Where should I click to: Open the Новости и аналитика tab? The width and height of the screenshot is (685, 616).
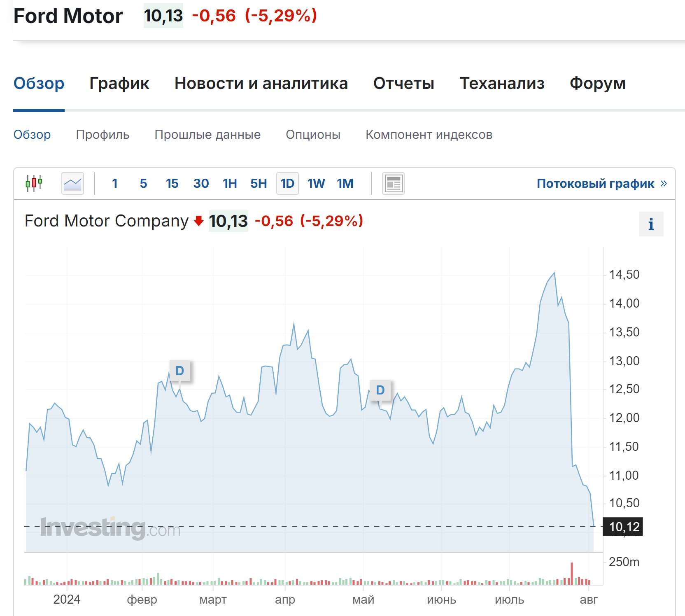[261, 84]
